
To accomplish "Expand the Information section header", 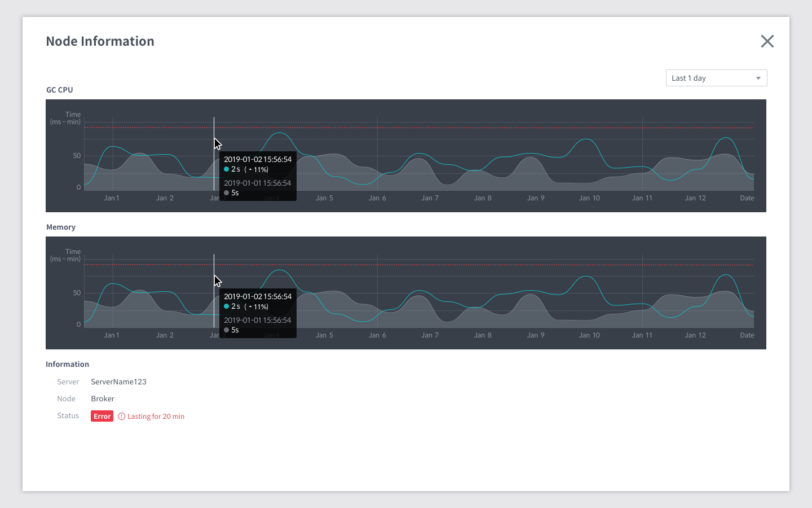I will pyautogui.click(x=67, y=364).
